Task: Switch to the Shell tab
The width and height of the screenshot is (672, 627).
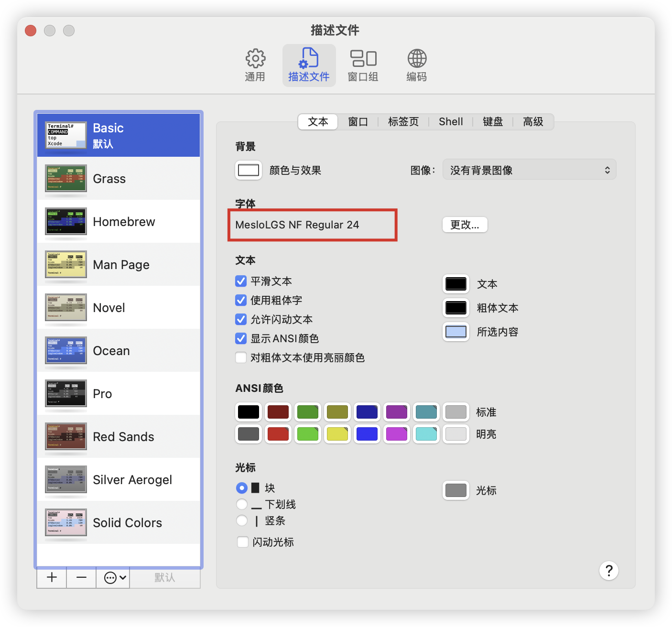Action: 451,122
